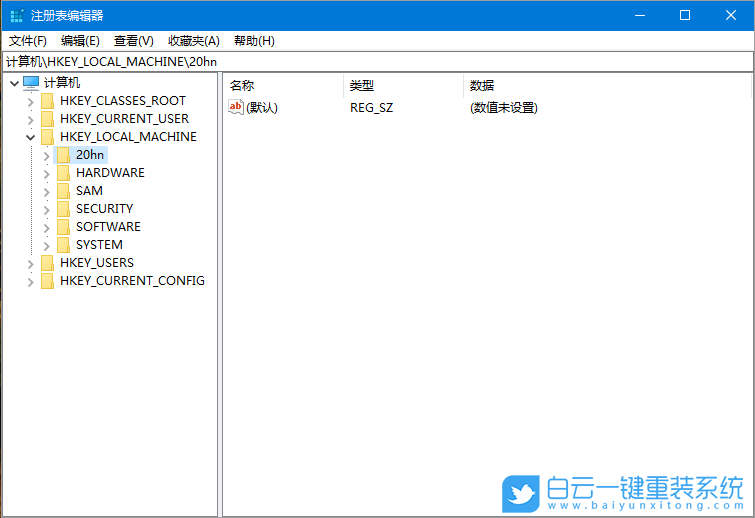Select the HARDWARE key label
This screenshot has height=518, width=755.
[x=110, y=172]
